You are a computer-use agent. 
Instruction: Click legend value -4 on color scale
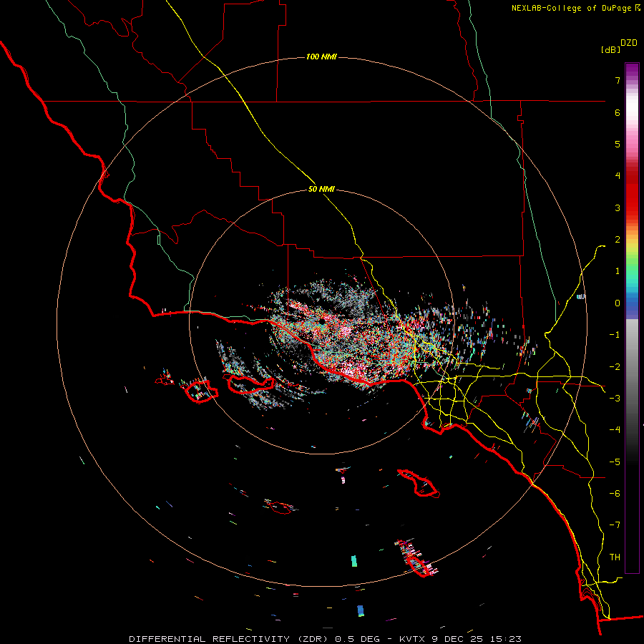(615, 430)
